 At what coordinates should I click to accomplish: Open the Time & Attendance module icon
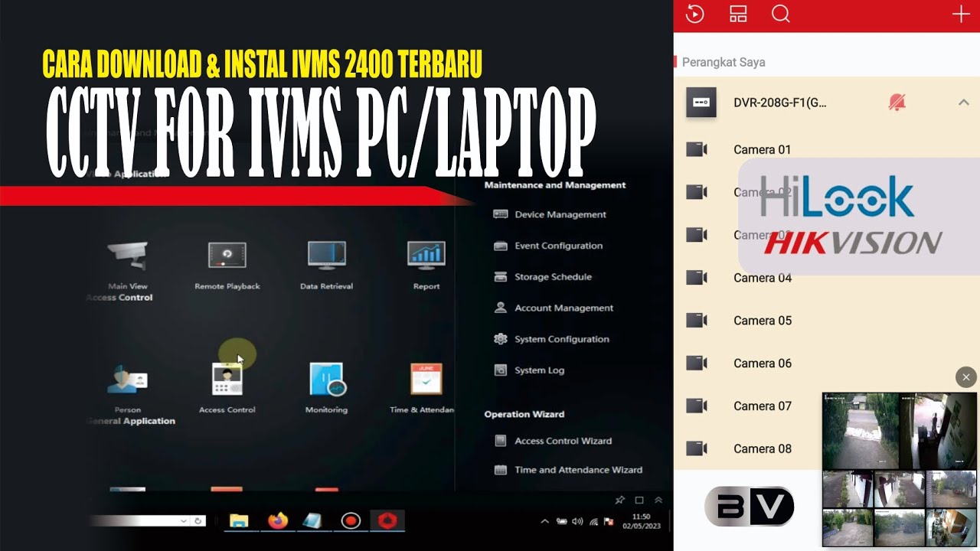point(426,379)
